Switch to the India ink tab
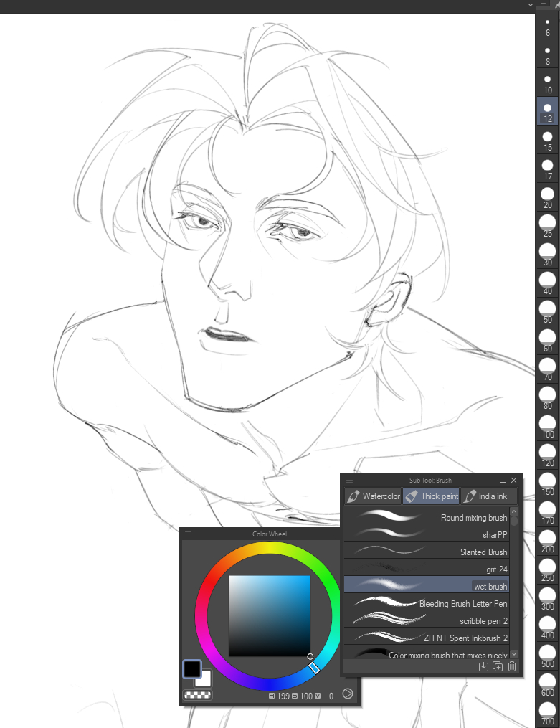The width and height of the screenshot is (560, 728). pos(488,496)
